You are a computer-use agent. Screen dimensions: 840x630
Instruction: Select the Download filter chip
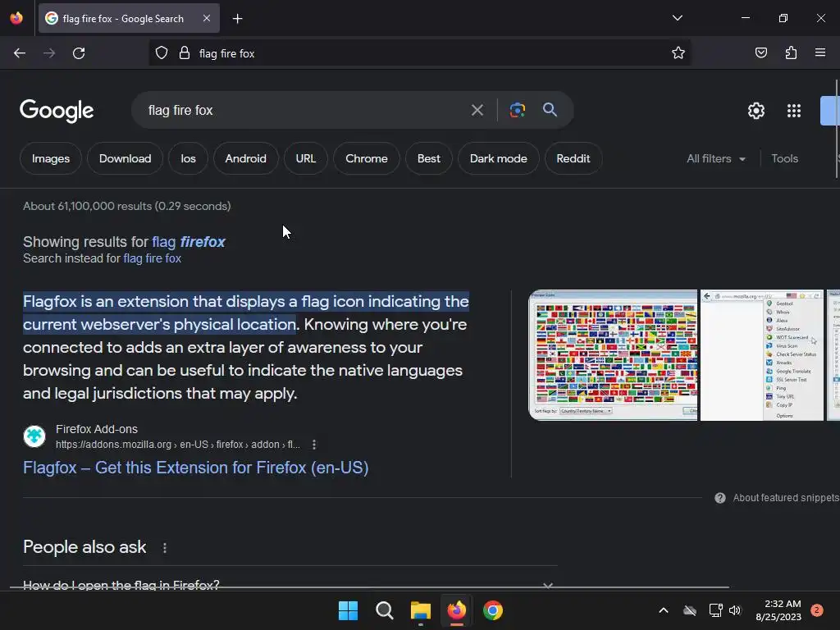[x=125, y=158]
